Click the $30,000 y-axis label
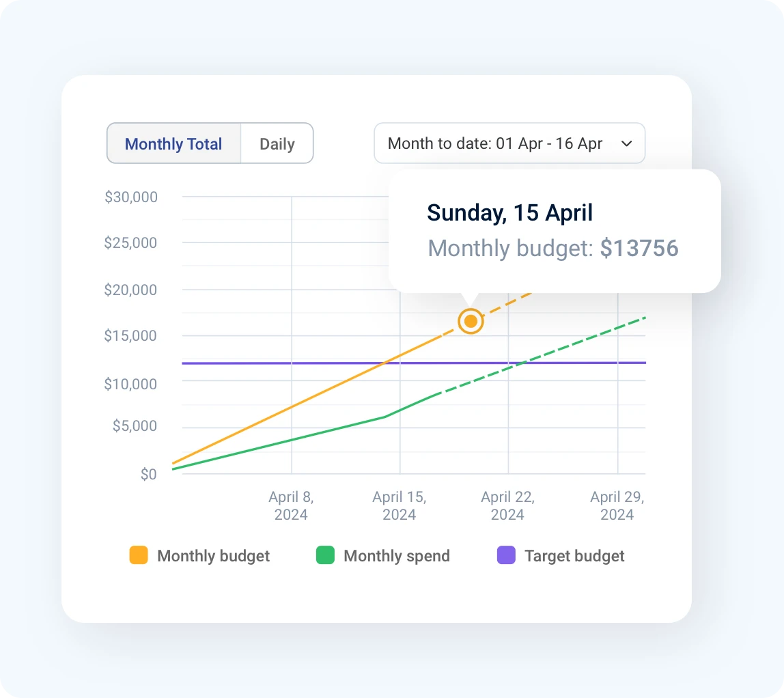 tap(131, 197)
